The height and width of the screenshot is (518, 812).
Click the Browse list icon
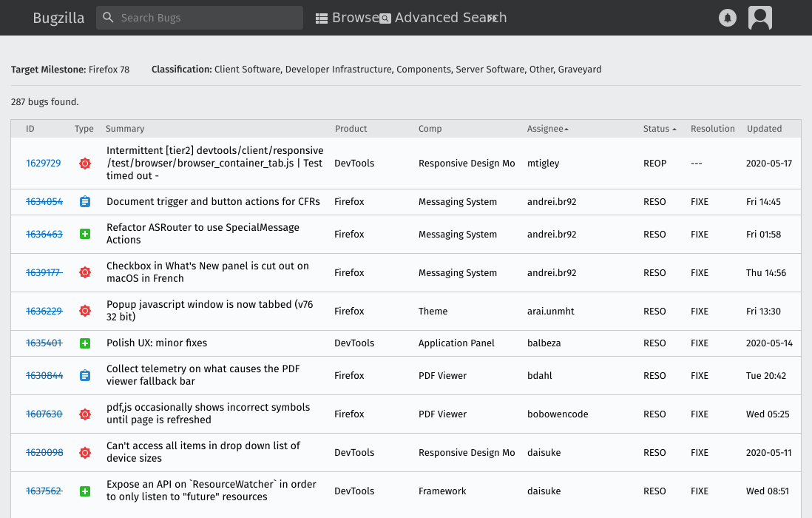point(322,18)
